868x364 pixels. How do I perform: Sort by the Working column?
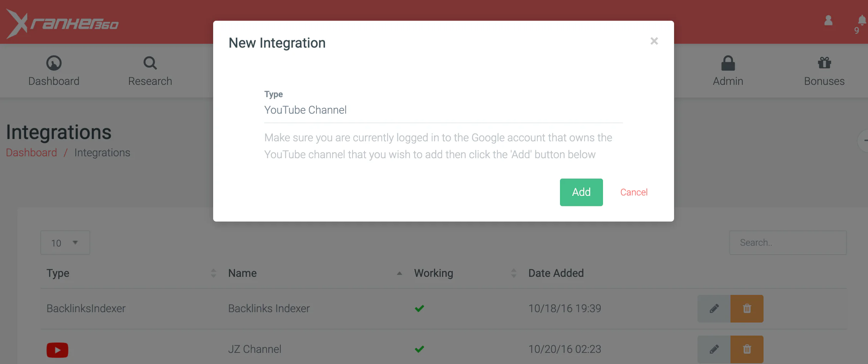tap(434, 273)
